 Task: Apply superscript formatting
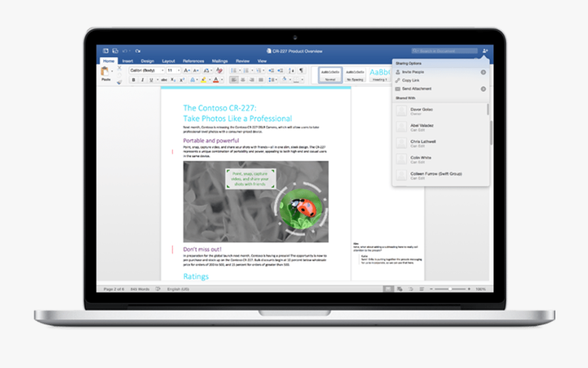[x=182, y=80]
